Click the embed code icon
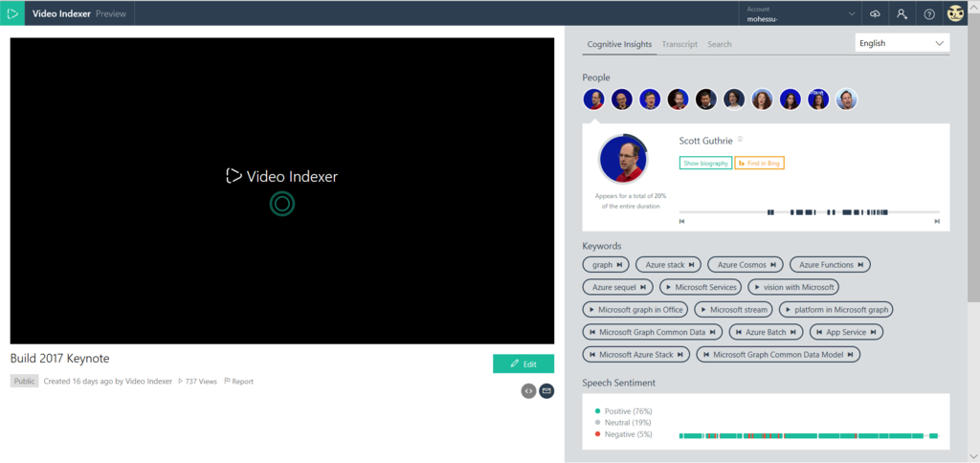 pyautogui.click(x=528, y=391)
